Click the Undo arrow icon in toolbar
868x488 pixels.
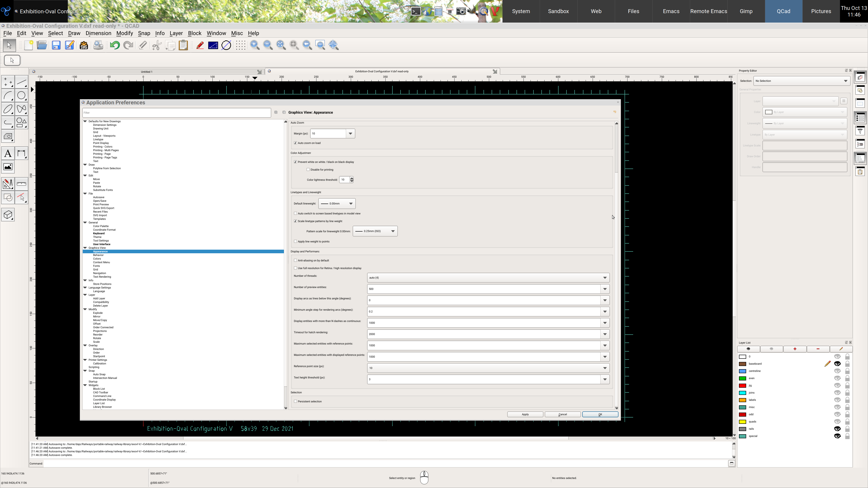pos(115,45)
